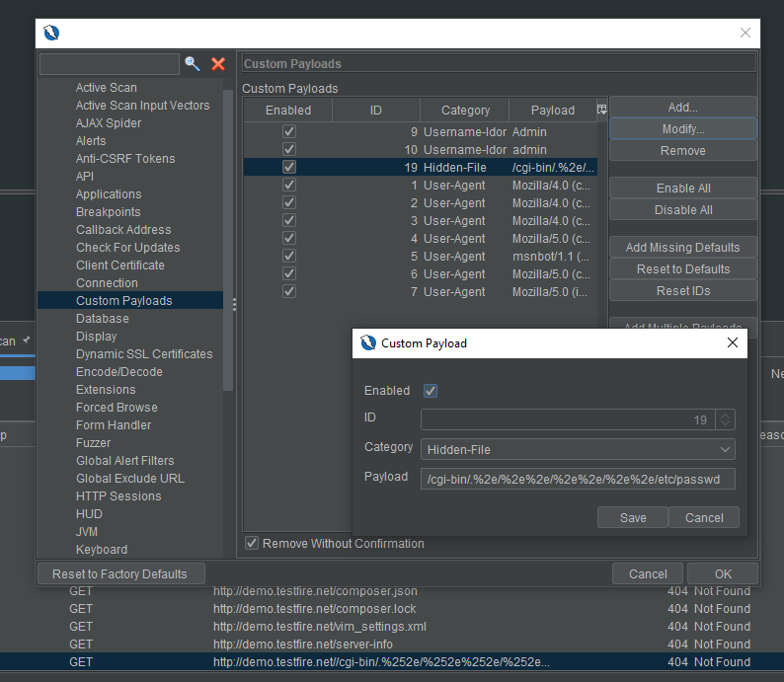Click the ZAP logo in Custom Payload dialog
This screenshot has width=784, height=682.
[368, 342]
